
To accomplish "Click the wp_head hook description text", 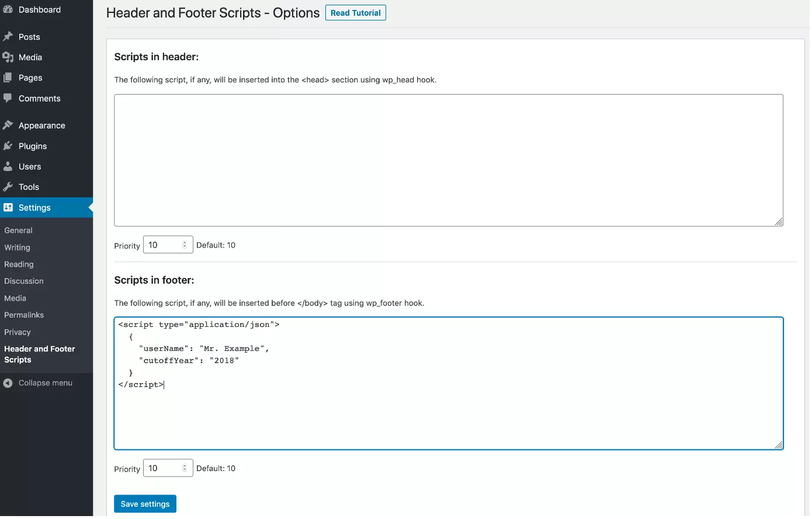I will click(x=275, y=80).
